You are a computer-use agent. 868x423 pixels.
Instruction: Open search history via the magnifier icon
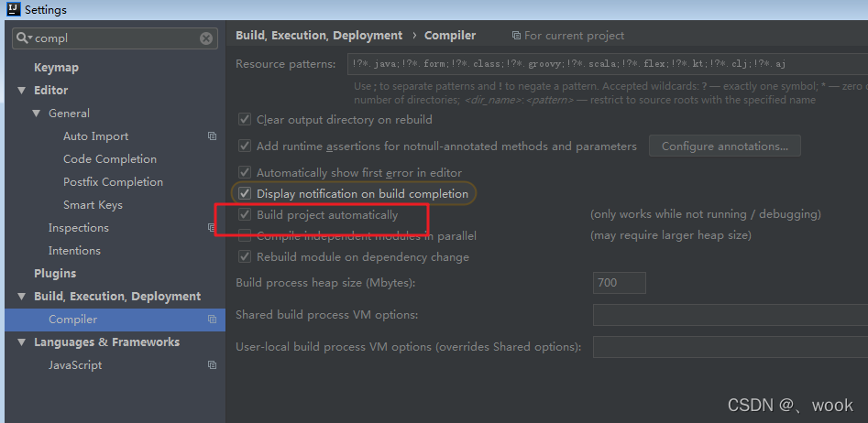(24, 38)
